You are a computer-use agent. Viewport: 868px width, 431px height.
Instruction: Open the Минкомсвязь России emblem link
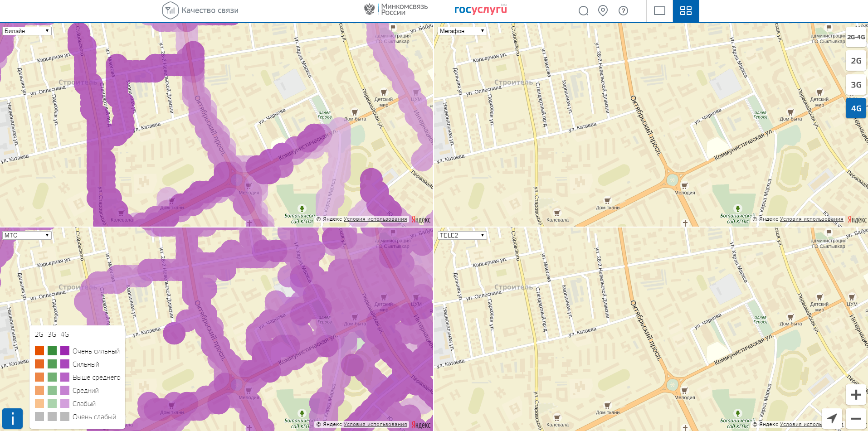click(396, 9)
